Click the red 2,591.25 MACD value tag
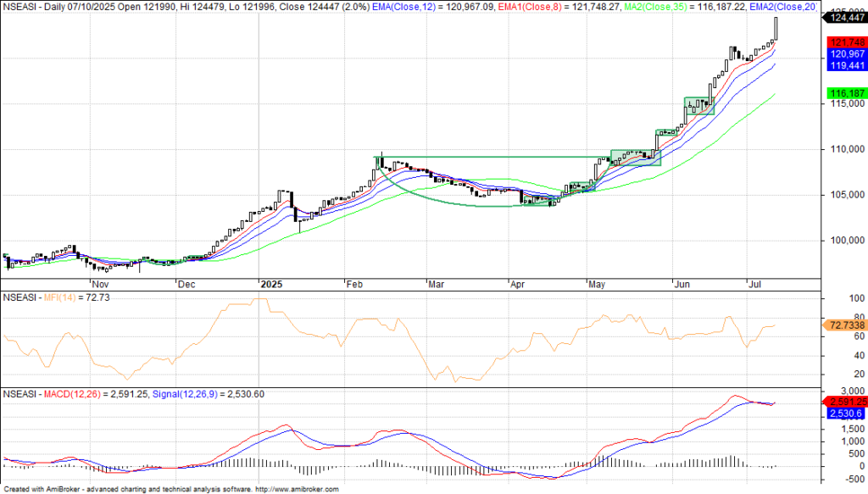The height and width of the screenshot is (494, 868). click(844, 401)
